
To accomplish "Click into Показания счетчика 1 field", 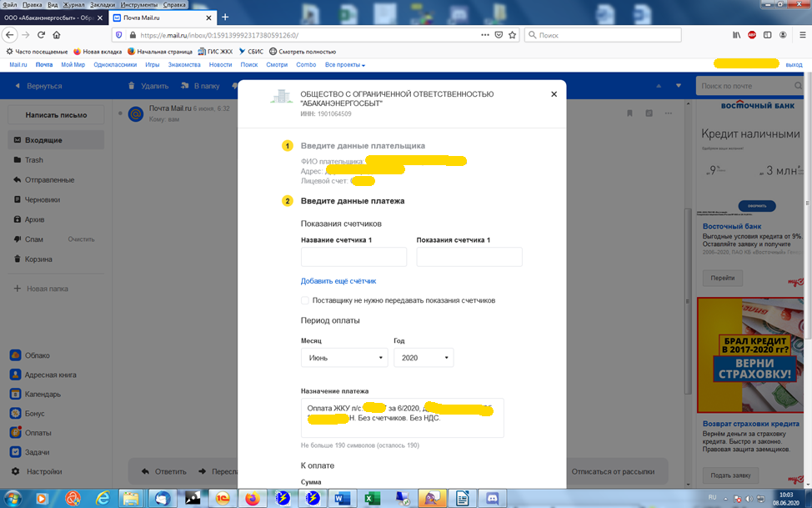I will pos(469,257).
